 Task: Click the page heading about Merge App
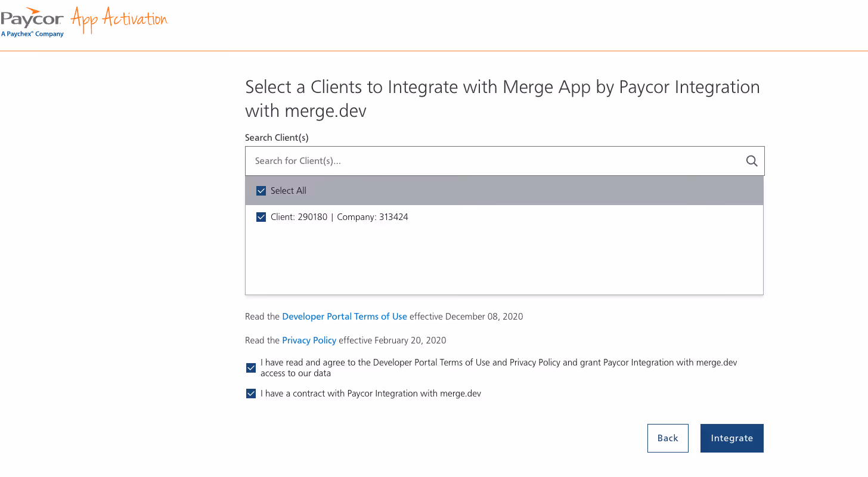click(502, 98)
